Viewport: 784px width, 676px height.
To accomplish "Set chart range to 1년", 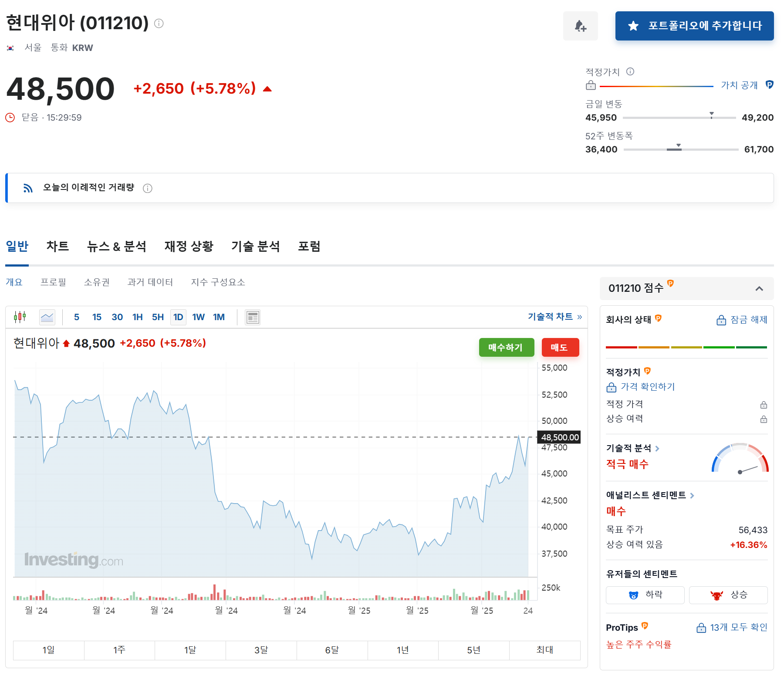I will (403, 650).
